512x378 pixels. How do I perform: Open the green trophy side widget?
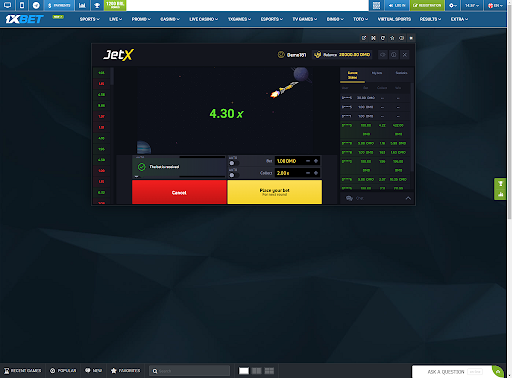(x=500, y=183)
